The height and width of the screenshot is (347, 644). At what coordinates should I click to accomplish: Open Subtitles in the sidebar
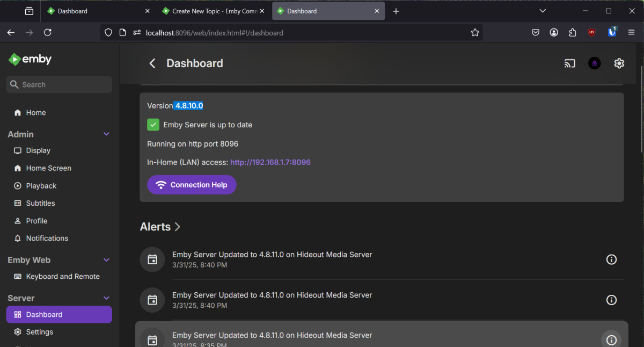point(59,204)
